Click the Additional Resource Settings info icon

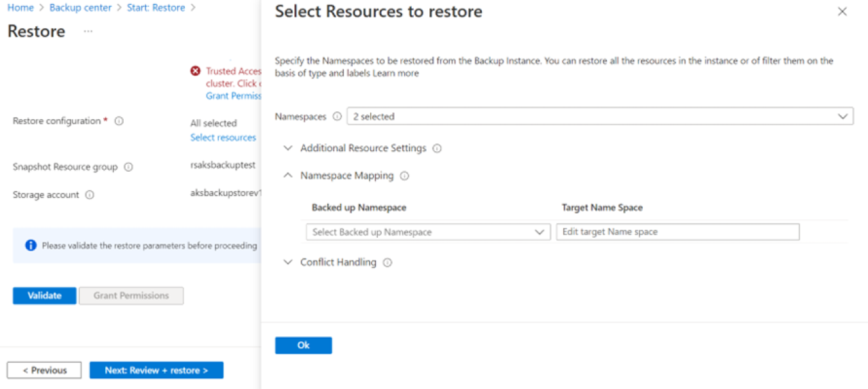click(437, 149)
